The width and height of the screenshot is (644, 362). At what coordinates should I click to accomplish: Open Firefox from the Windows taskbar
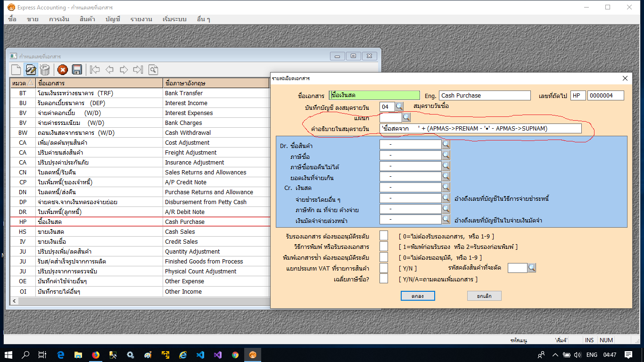(x=96, y=355)
